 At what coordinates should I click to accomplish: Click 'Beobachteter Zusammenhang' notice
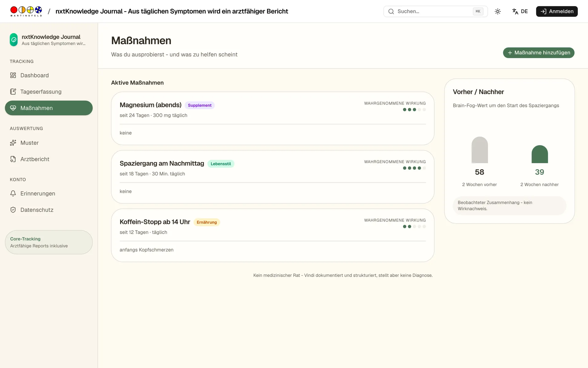510,205
